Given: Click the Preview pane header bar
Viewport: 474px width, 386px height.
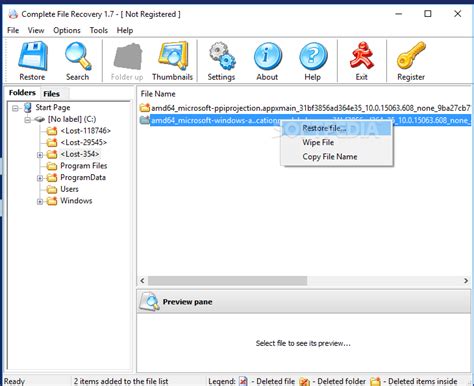Looking at the screenshot, I should tap(304, 301).
